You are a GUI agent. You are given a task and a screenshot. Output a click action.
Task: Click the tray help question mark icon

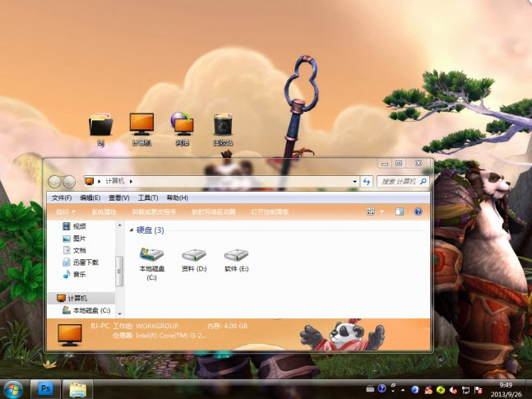[382, 389]
